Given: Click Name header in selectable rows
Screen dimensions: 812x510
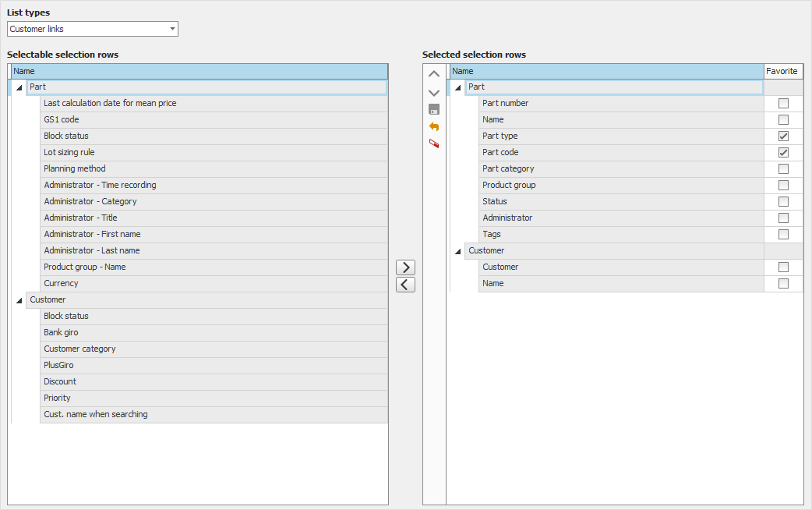Looking at the screenshot, I should [x=199, y=71].
